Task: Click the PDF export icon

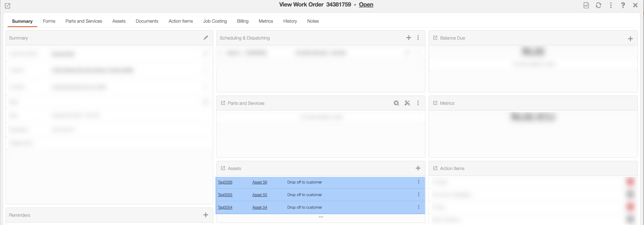Action: click(586, 5)
